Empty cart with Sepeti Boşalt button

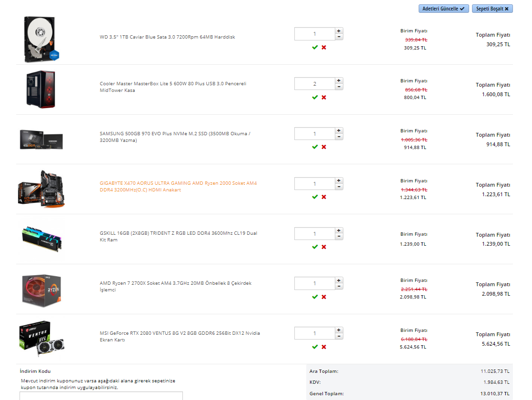492,9
